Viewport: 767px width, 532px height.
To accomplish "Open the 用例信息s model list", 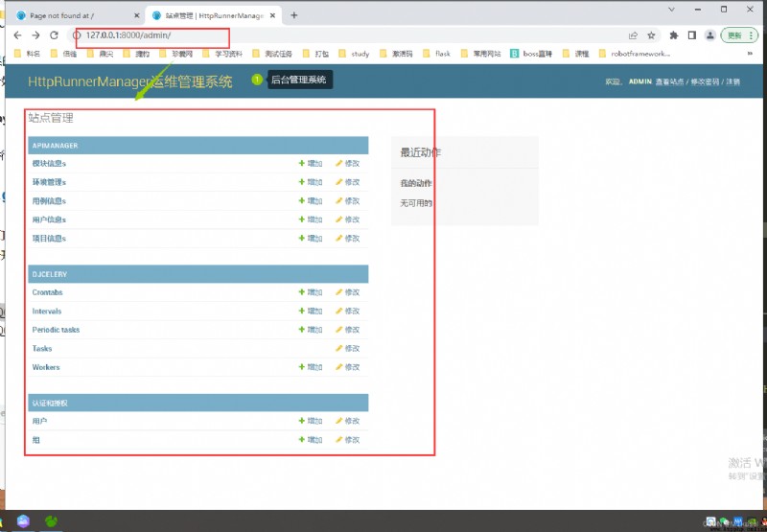I will [49, 201].
